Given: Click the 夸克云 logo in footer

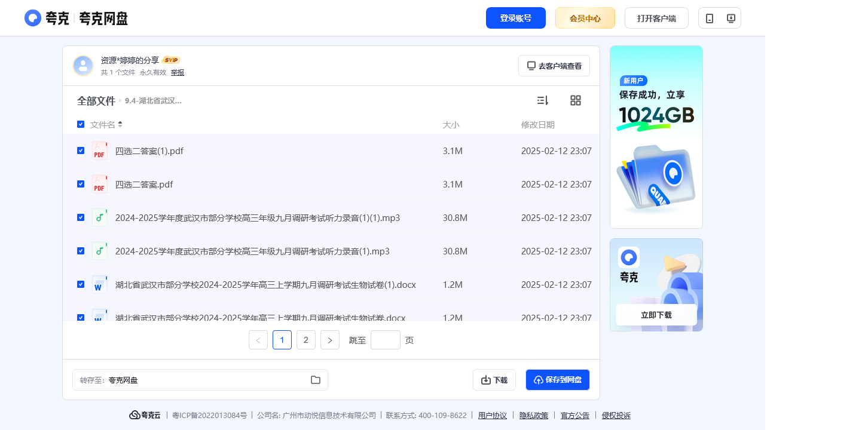Looking at the screenshot, I should click(x=145, y=415).
